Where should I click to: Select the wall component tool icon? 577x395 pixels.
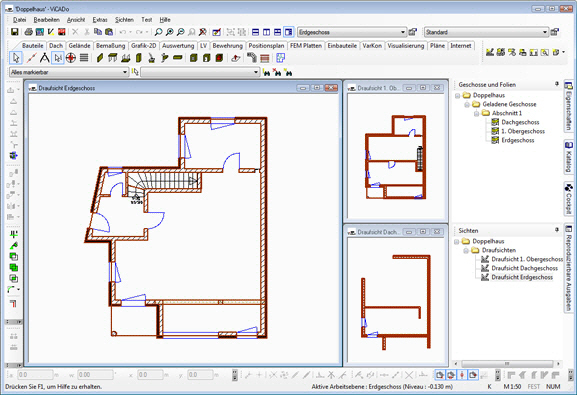click(x=100, y=58)
